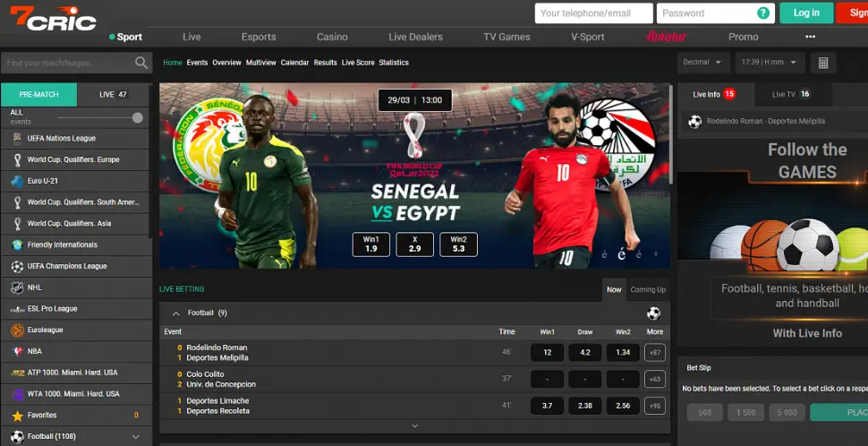Open the V-Sport menu item
This screenshot has height=446, width=868.
tap(588, 37)
